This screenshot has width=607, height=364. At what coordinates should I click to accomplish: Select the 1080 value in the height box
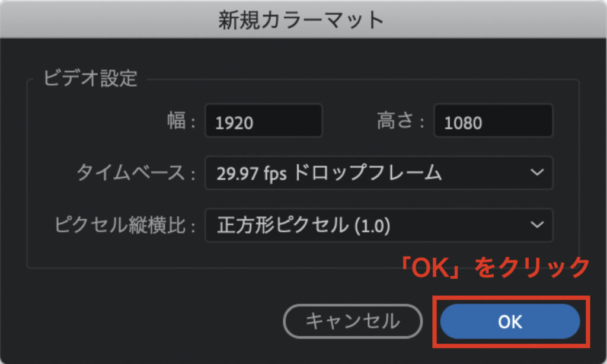click(463, 123)
